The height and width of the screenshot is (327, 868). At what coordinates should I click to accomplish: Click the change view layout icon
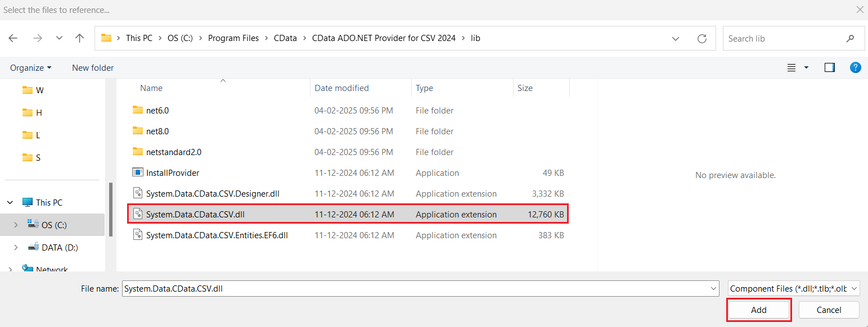coord(791,67)
